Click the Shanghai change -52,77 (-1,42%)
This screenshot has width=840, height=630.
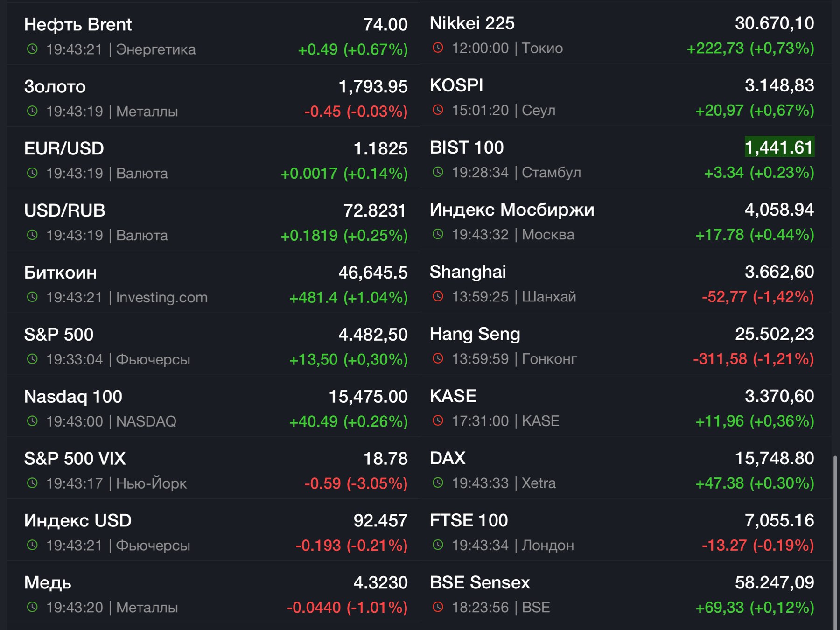758,297
